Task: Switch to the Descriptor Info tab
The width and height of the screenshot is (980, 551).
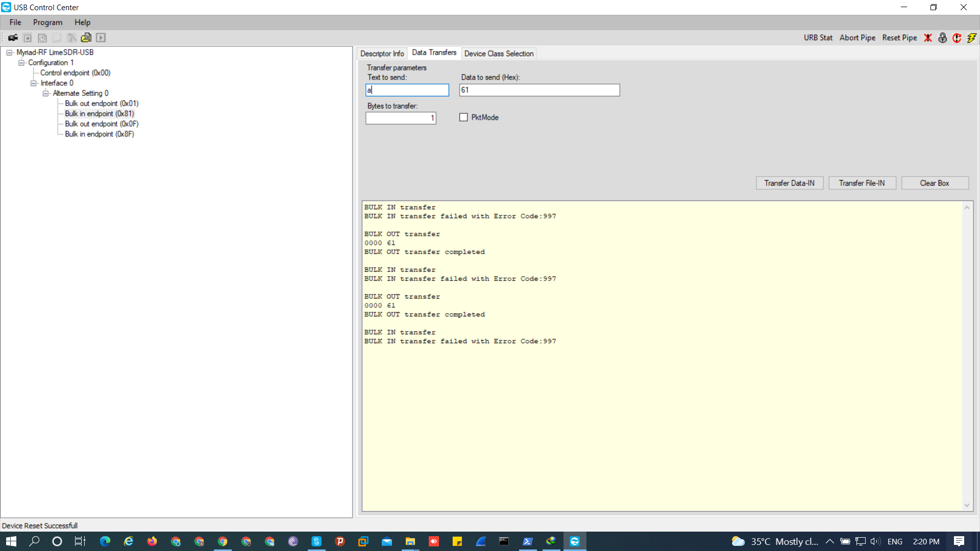Action: (x=382, y=54)
